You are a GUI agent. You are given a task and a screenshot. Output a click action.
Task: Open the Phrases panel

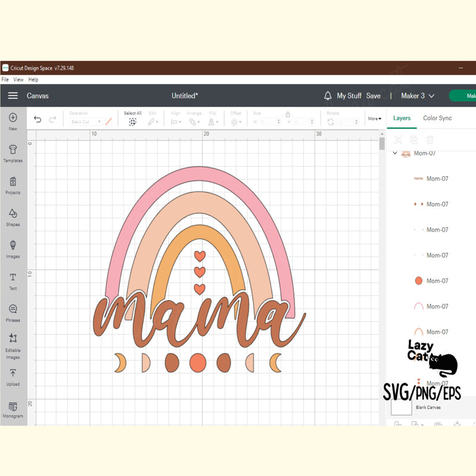pos(12,312)
